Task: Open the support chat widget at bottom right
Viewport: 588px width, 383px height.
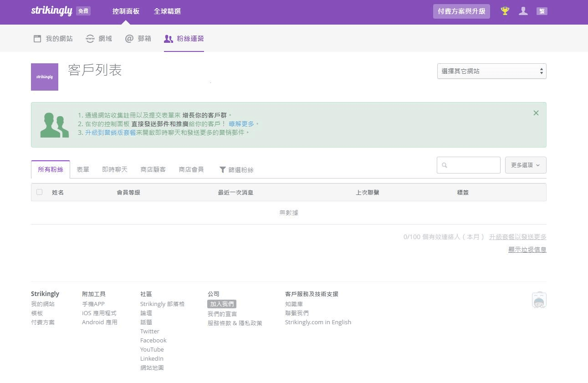Action: [539, 300]
